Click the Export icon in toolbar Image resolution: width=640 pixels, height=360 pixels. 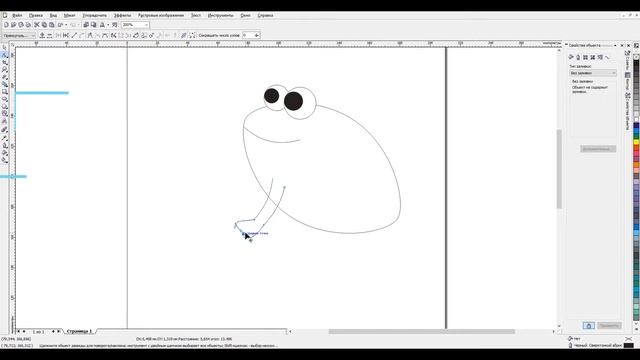pyautogui.click(x=93, y=25)
